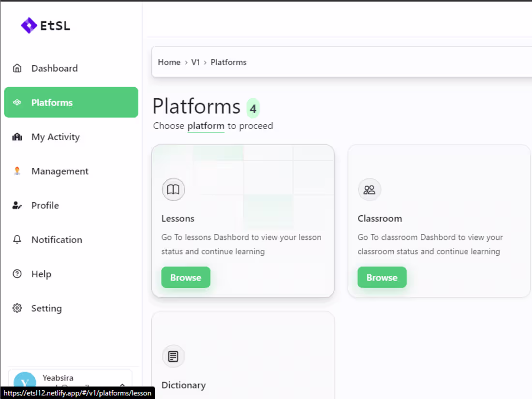Click the Lessons open book icon

click(173, 189)
